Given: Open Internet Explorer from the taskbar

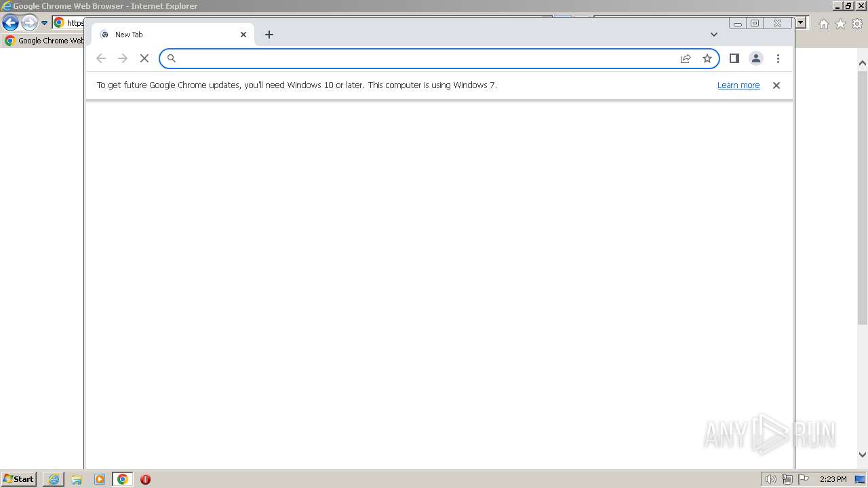Looking at the screenshot, I should click(54, 479).
